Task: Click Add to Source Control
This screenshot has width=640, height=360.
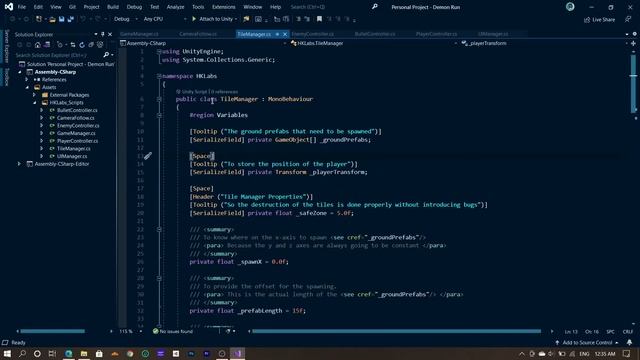Action: pos(586,342)
